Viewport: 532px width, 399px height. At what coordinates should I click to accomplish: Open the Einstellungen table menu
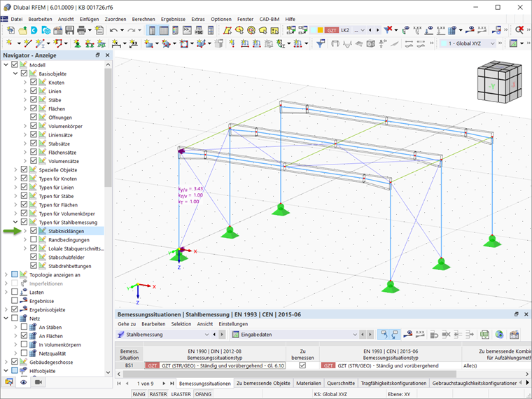(x=233, y=323)
